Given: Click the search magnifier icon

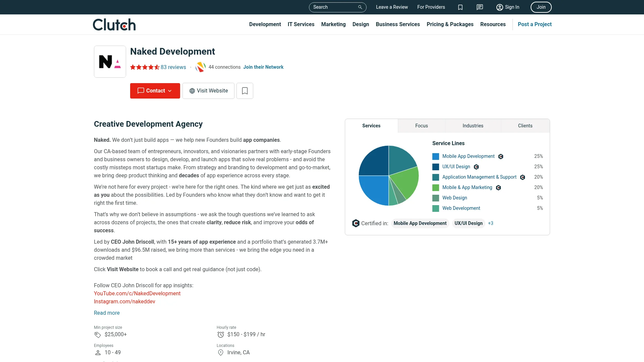Looking at the screenshot, I should pyautogui.click(x=360, y=7).
